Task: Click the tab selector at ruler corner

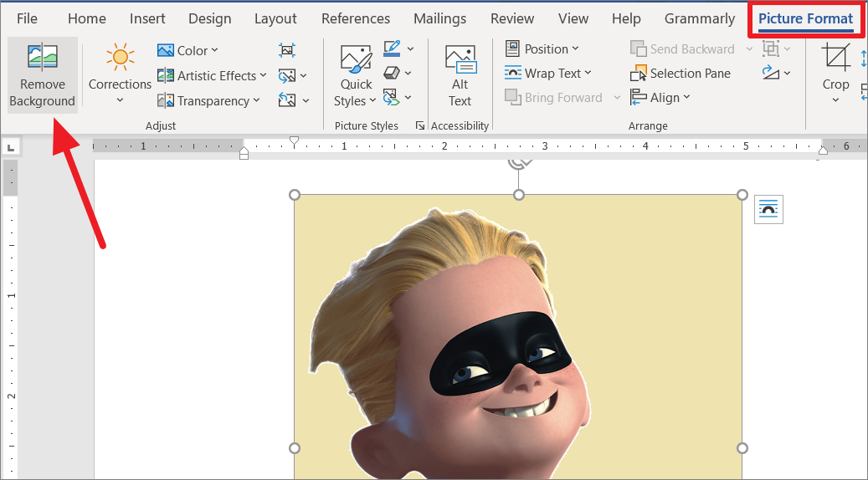Action: (x=11, y=147)
